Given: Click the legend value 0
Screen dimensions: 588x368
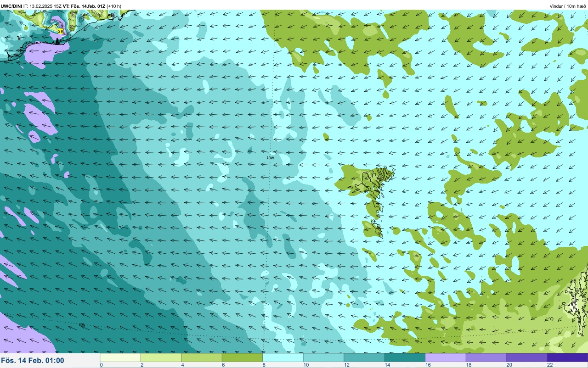Looking at the screenshot, I should click(x=101, y=365).
